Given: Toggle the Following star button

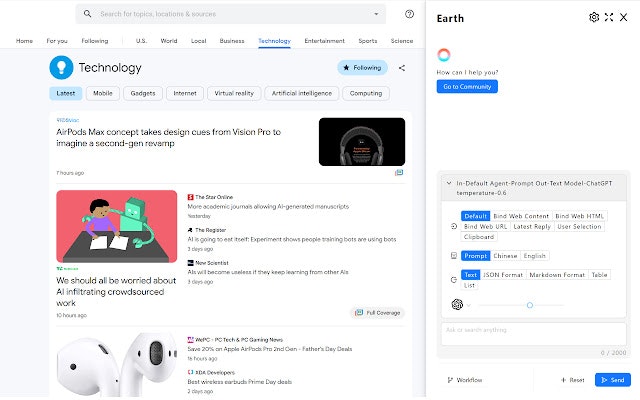Looking at the screenshot, I should tap(362, 68).
